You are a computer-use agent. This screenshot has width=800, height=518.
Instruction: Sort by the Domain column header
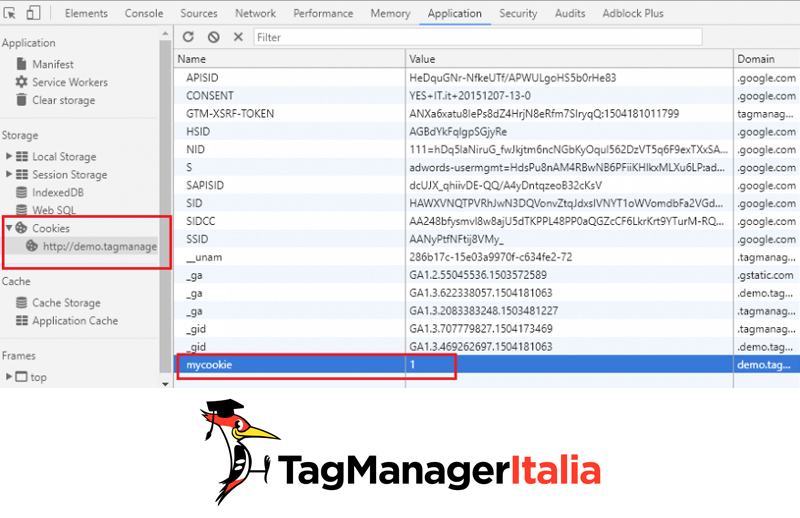pyautogui.click(x=767, y=59)
